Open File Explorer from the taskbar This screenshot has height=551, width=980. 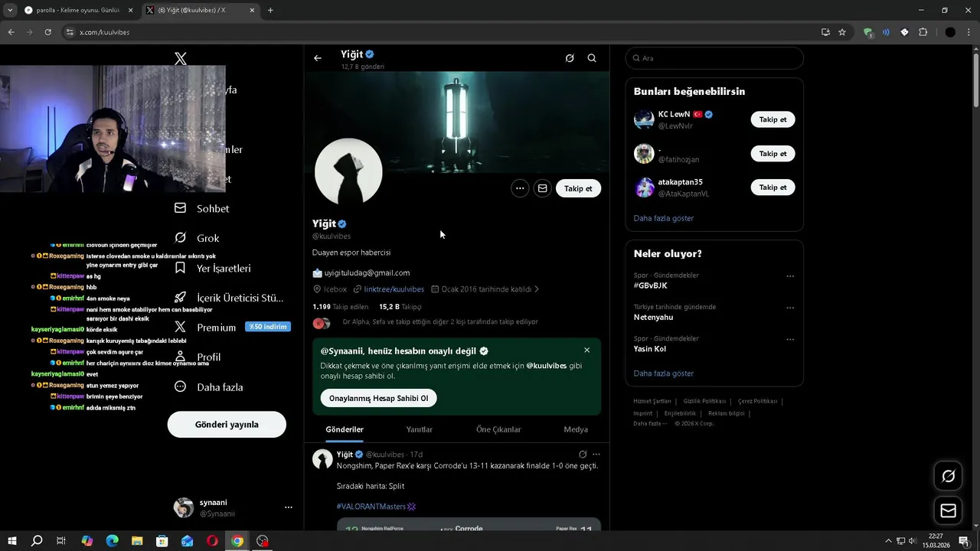[x=137, y=541]
